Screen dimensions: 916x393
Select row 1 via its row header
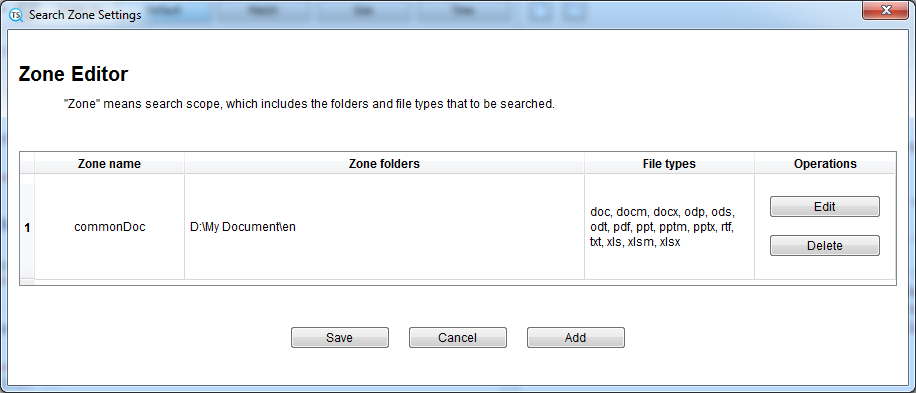27,227
